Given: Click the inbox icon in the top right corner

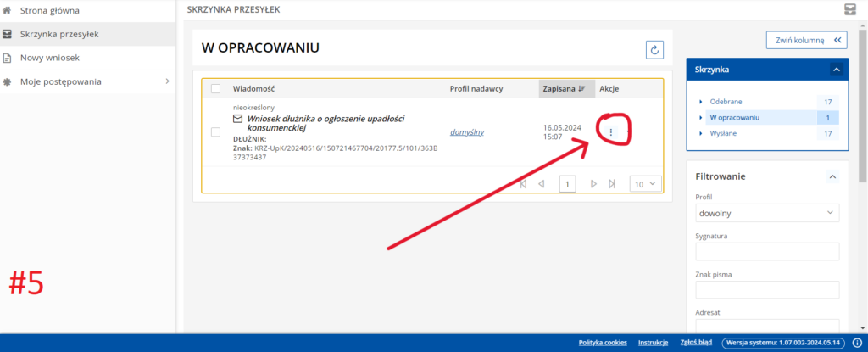Looking at the screenshot, I should (849, 9).
